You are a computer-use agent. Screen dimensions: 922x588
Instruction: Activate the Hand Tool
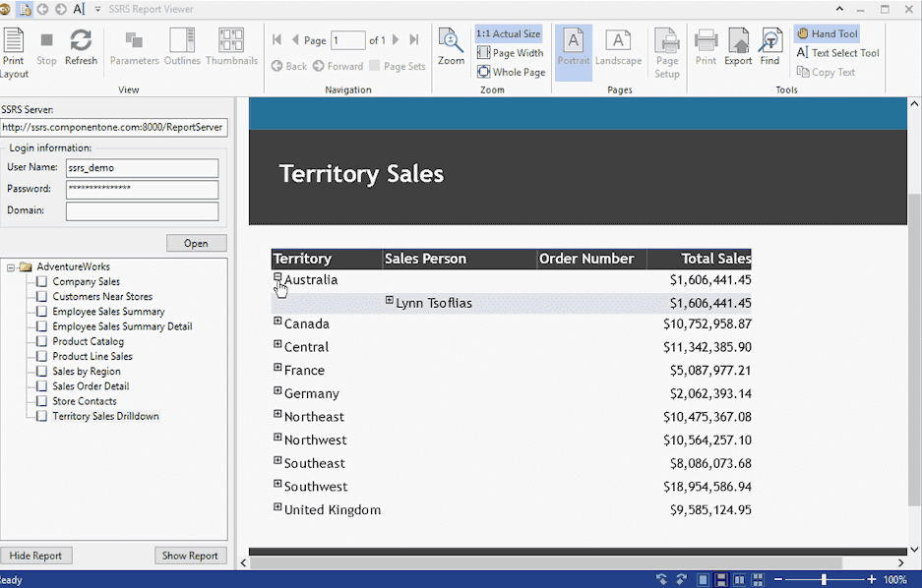[827, 33]
